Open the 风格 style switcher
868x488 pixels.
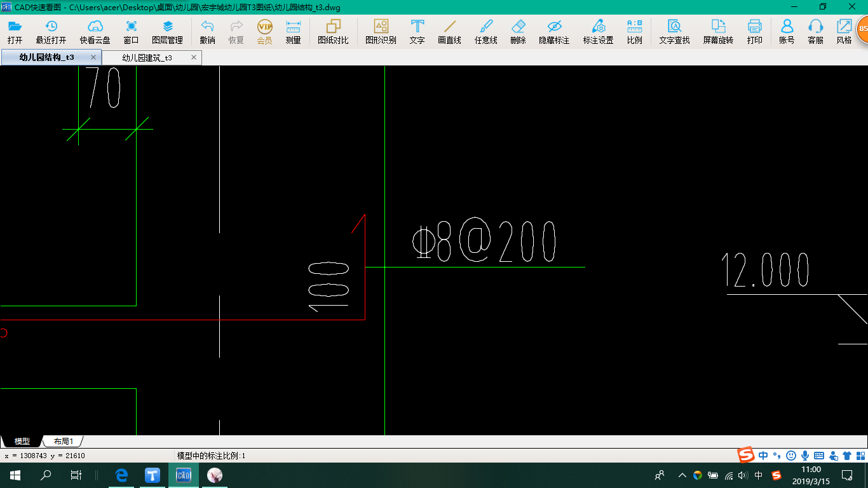[844, 32]
